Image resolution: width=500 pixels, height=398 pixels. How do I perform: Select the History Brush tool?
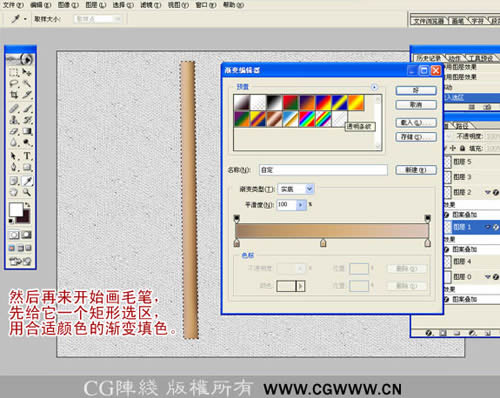27,120
